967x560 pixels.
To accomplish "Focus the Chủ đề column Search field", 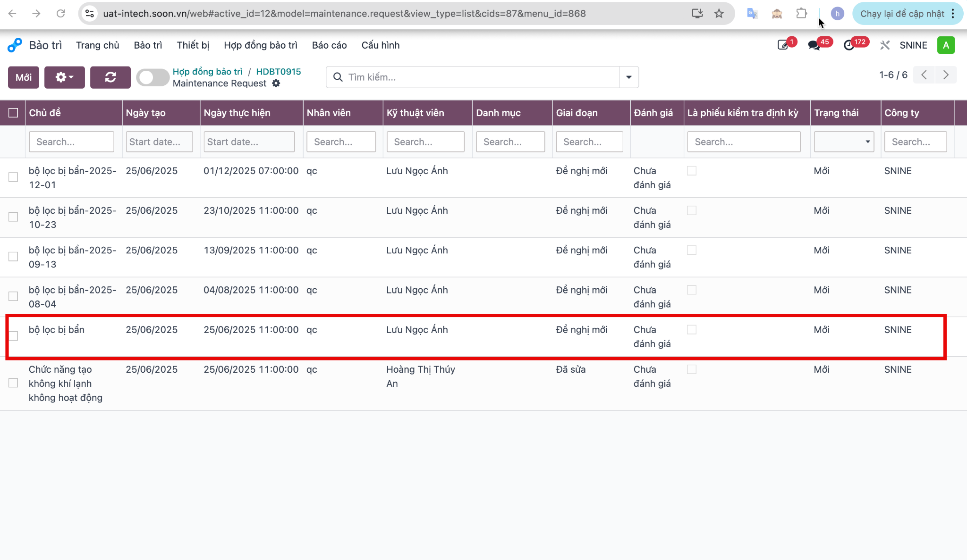I will (71, 142).
